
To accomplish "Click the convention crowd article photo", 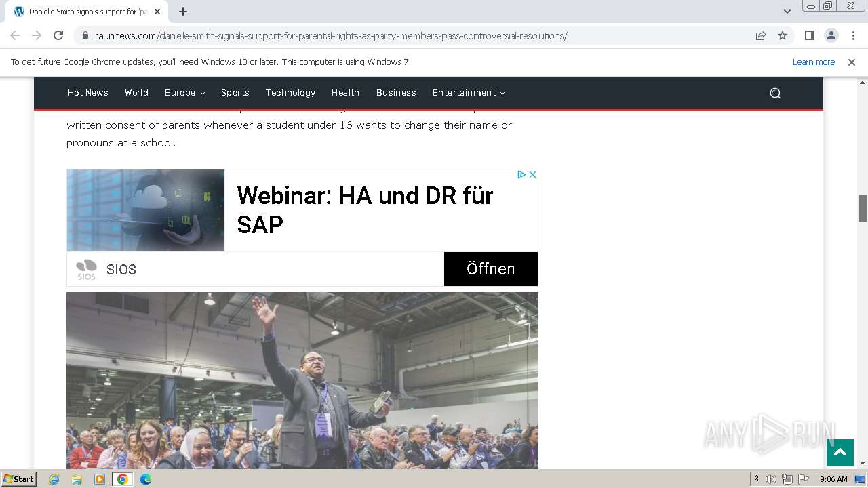I will pos(302,380).
